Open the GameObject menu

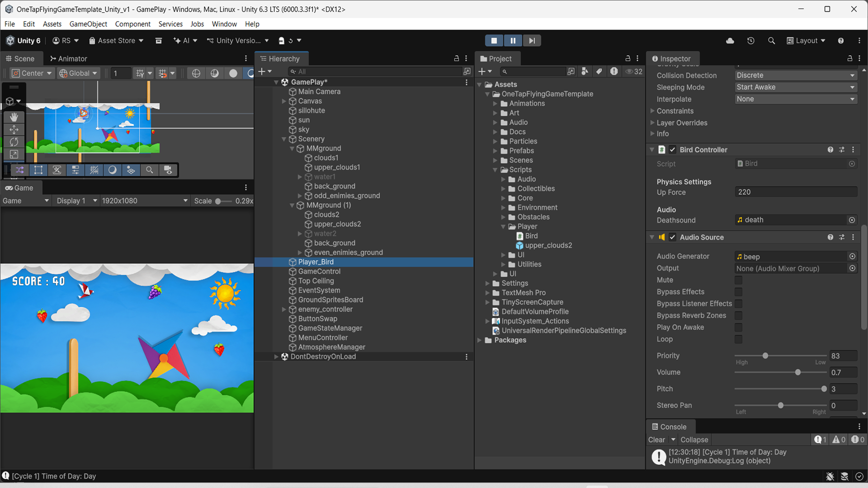(x=88, y=24)
